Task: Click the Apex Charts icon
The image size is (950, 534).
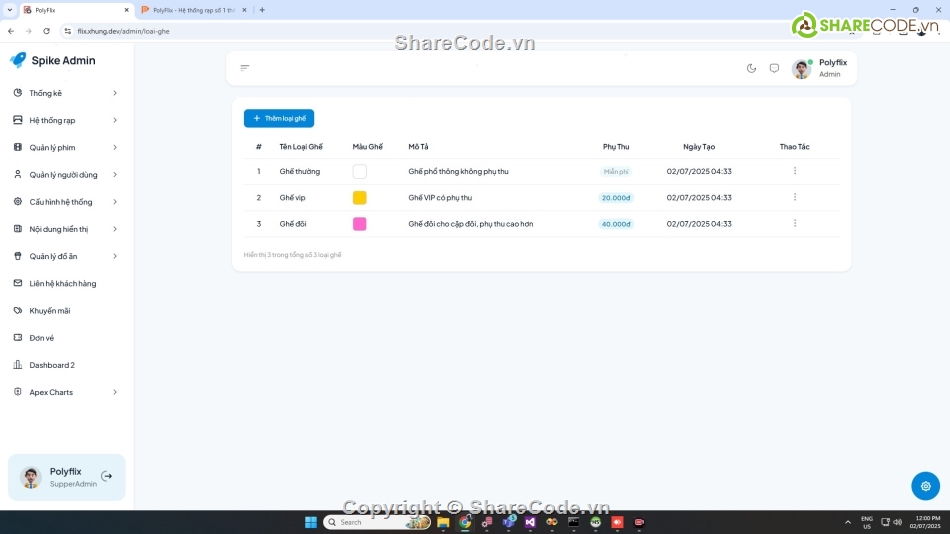Action: point(18,392)
